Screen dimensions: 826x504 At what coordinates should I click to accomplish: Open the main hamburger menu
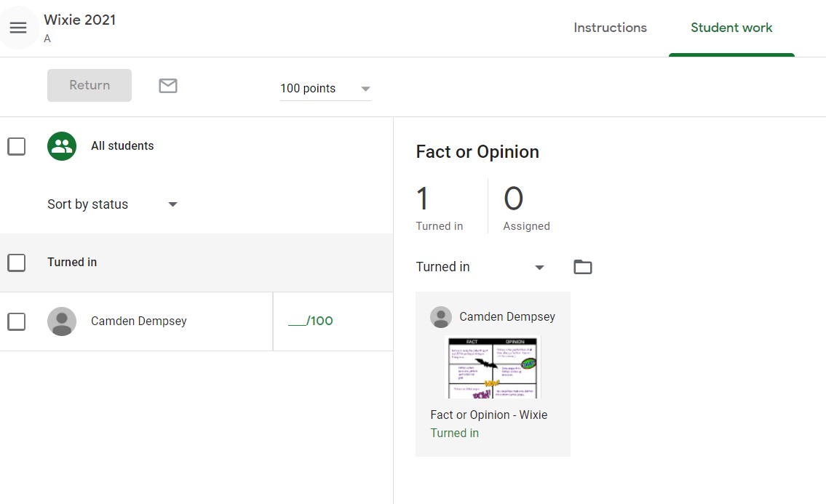pyautogui.click(x=18, y=28)
